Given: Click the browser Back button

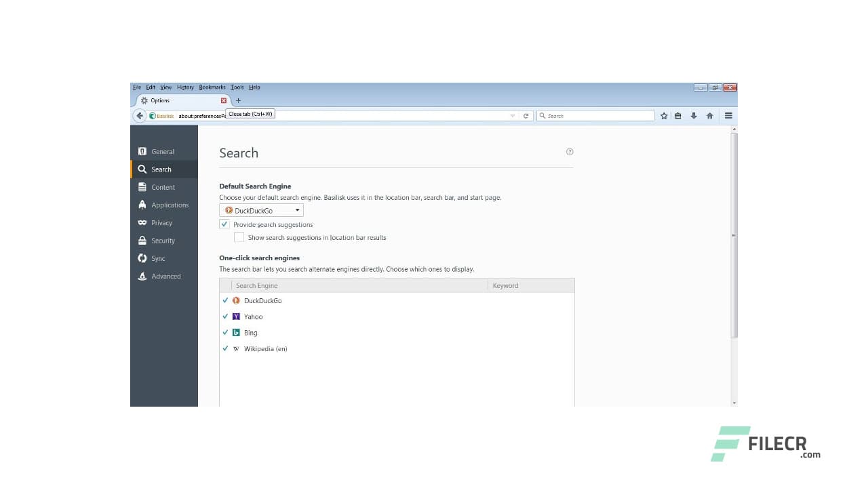Looking at the screenshot, I should (140, 115).
